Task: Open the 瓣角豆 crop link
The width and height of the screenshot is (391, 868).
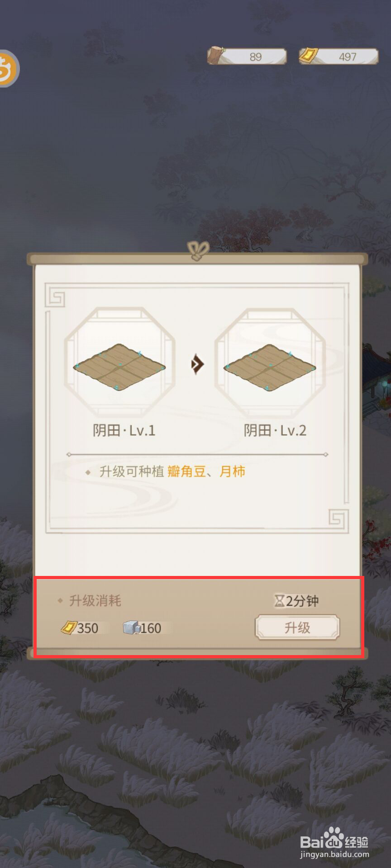Action: [186, 472]
